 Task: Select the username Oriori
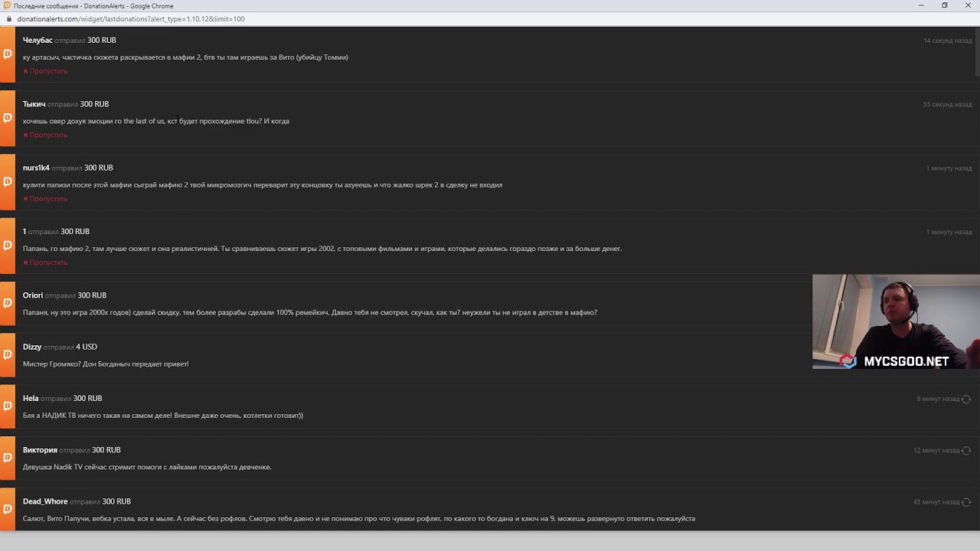[x=33, y=295]
